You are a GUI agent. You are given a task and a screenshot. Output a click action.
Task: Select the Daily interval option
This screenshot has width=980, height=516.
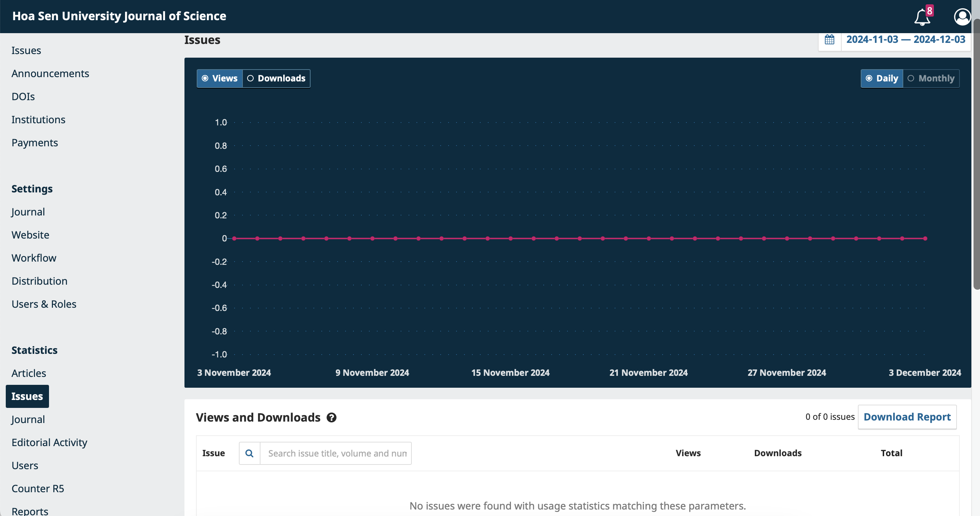(882, 79)
